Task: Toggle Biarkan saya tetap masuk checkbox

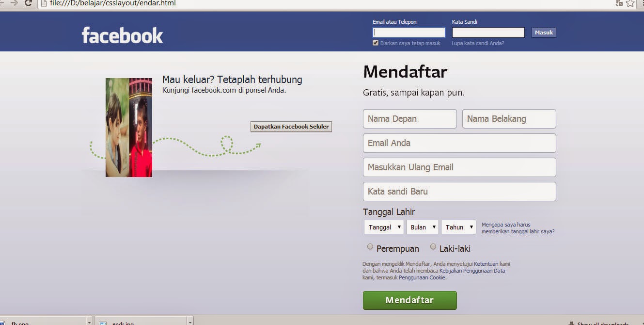Action: [x=376, y=43]
